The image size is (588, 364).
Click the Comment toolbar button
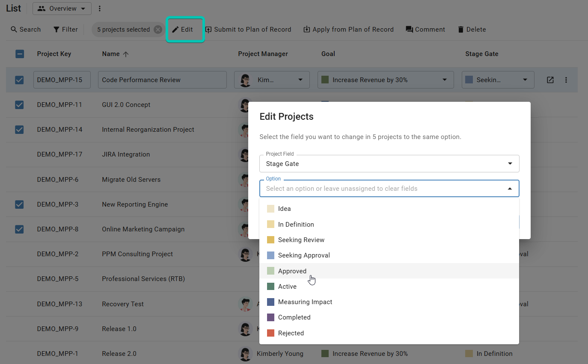425,30
